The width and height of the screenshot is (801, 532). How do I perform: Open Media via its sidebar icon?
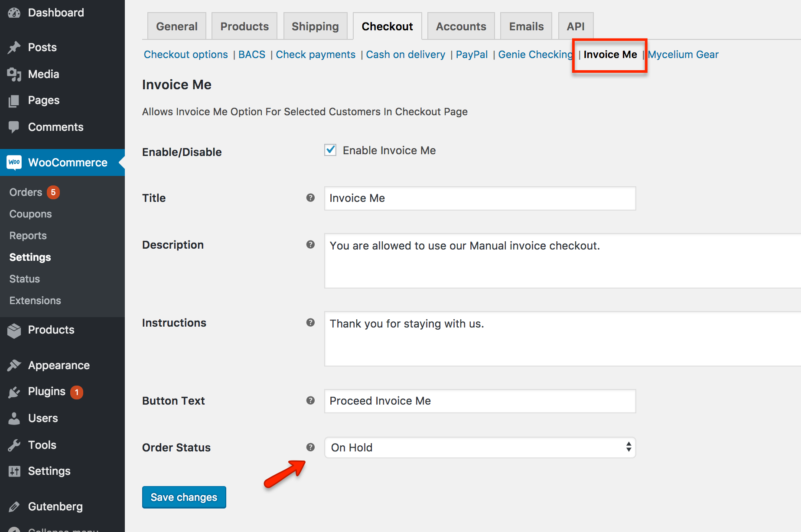coord(14,75)
